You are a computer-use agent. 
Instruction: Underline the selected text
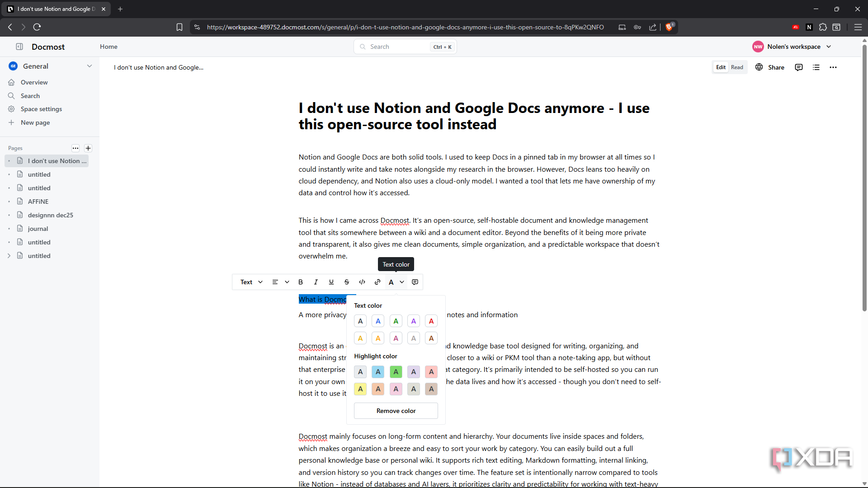point(331,282)
